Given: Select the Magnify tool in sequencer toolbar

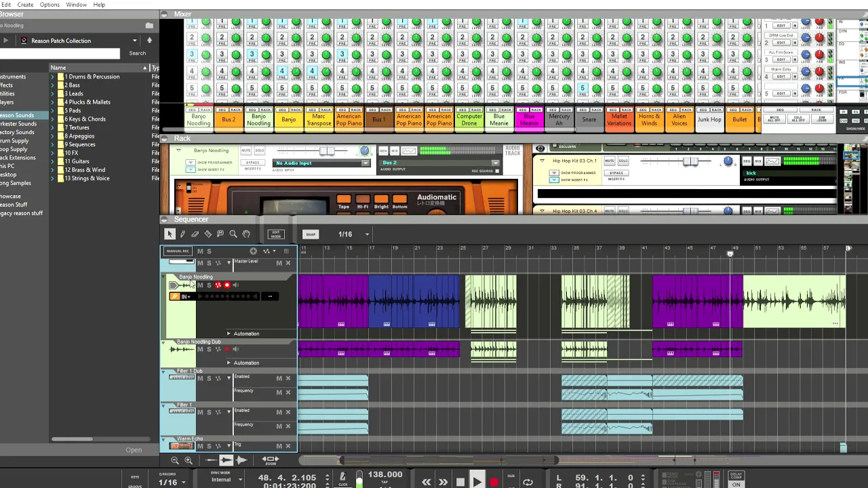Looking at the screenshot, I should point(233,234).
